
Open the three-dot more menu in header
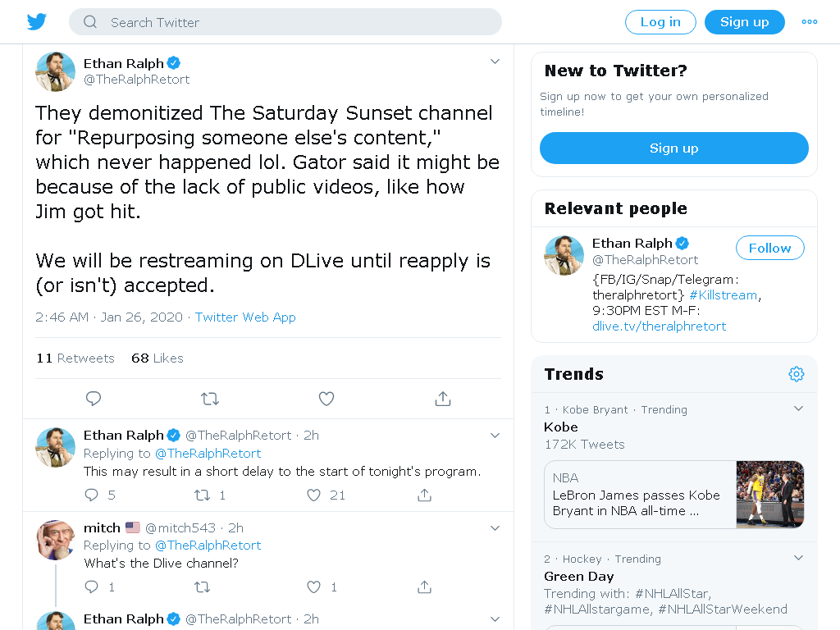(x=809, y=22)
